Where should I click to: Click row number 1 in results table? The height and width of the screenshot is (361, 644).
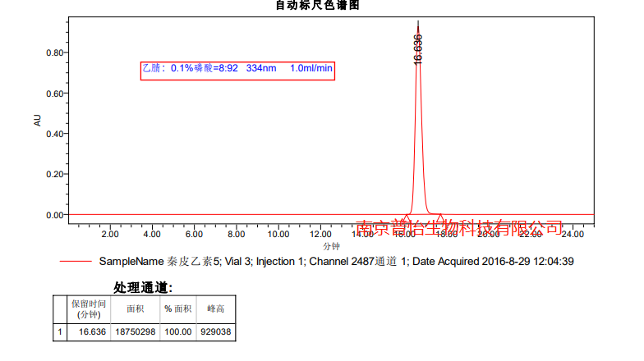point(59,331)
